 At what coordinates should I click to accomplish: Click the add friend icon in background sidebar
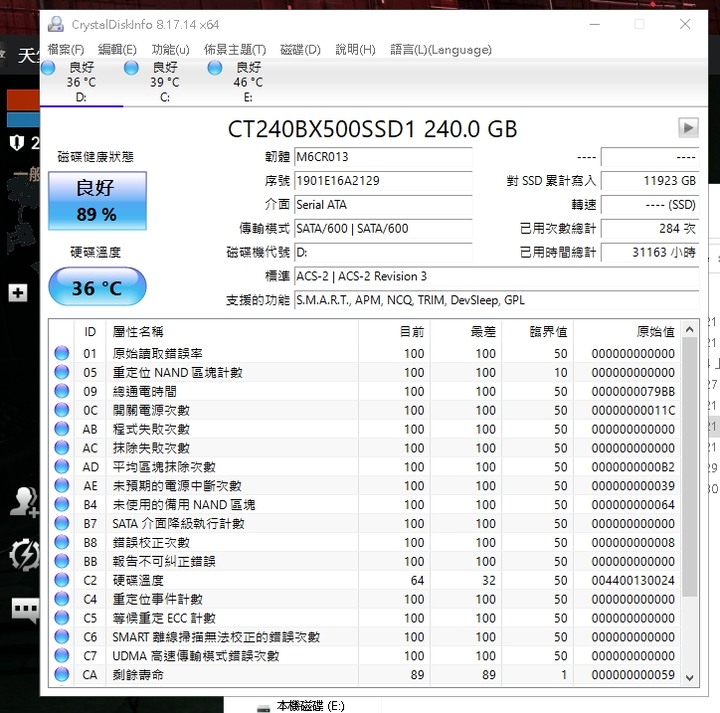click(x=25, y=502)
